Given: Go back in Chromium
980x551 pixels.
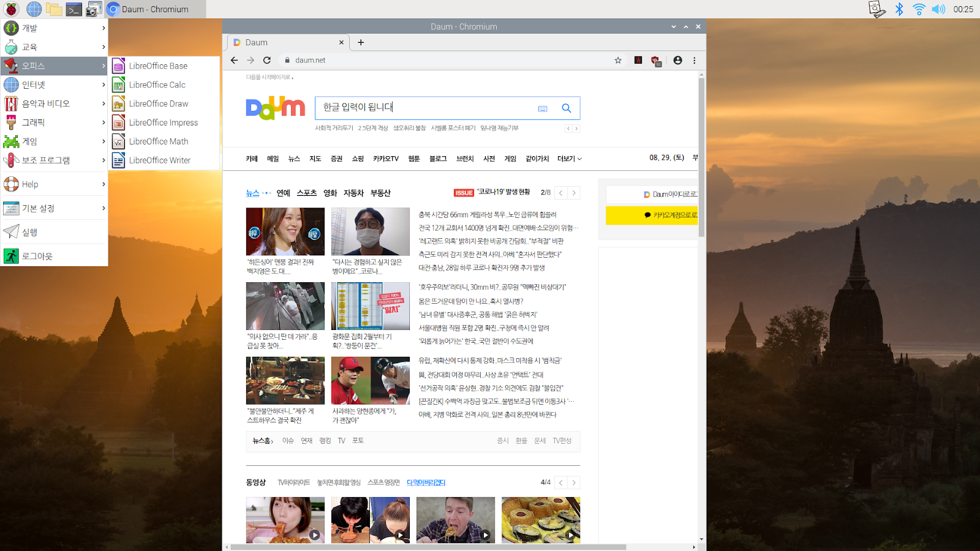Looking at the screenshot, I should coord(234,60).
